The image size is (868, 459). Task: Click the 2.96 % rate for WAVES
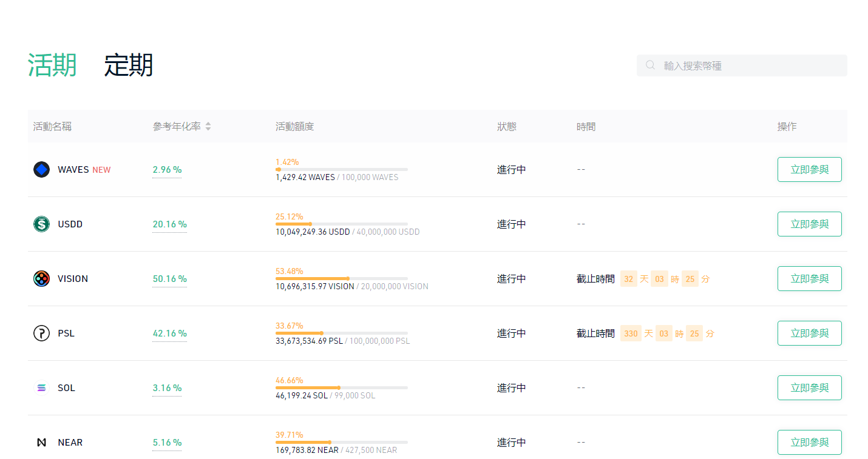(167, 170)
